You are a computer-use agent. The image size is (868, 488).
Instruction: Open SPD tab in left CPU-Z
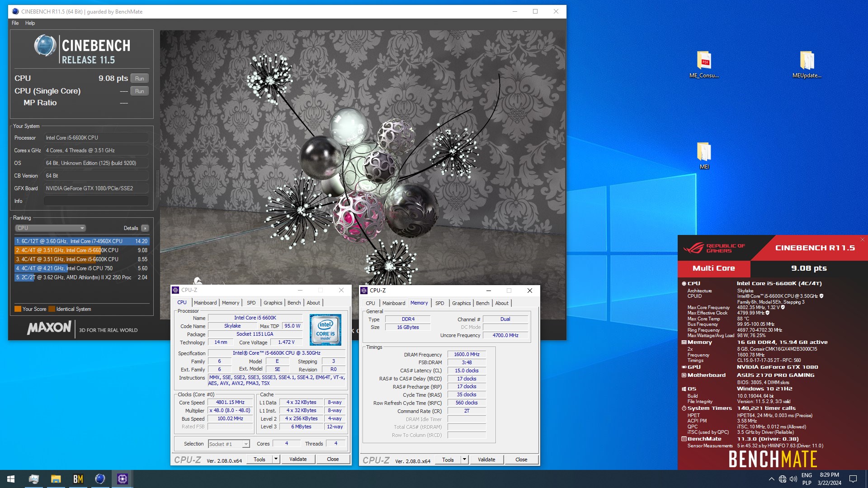(251, 303)
